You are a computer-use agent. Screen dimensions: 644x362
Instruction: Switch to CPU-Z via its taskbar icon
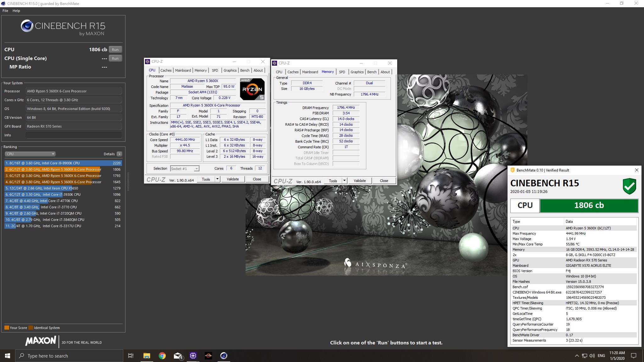(x=193, y=356)
